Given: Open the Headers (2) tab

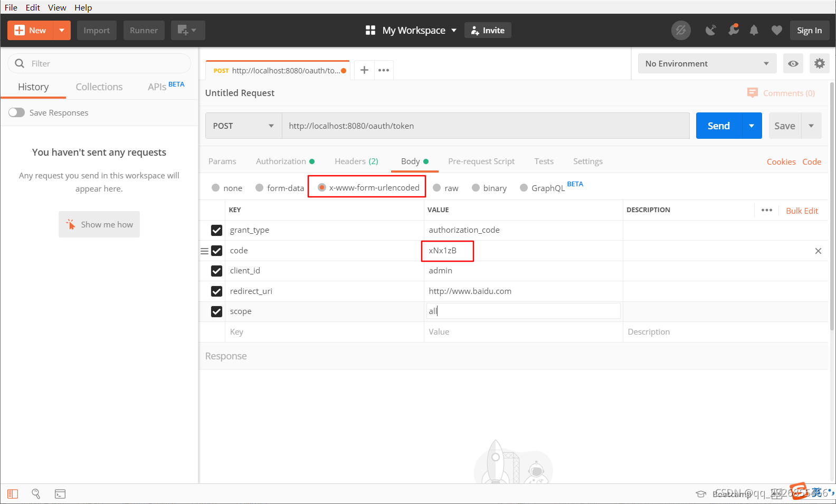Looking at the screenshot, I should point(356,161).
